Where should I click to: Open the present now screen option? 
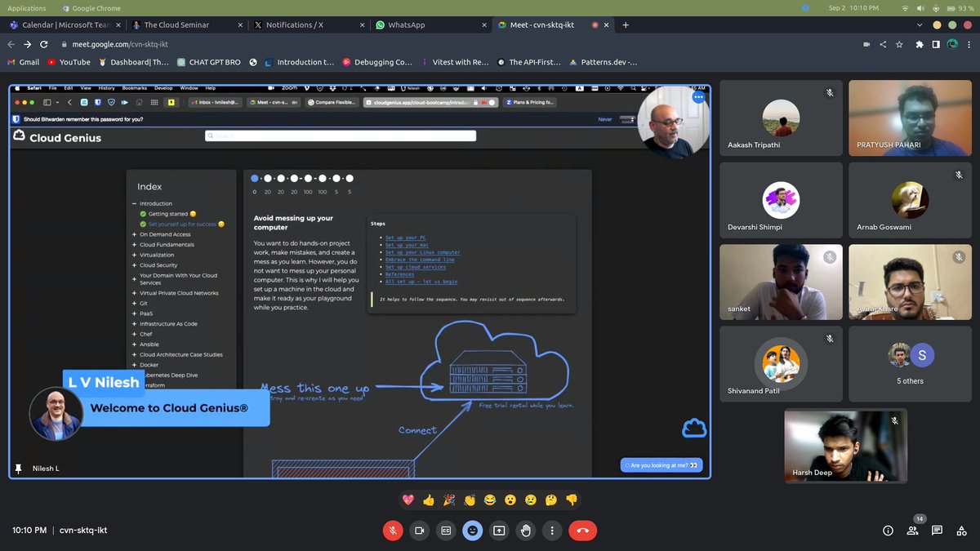point(499,530)
